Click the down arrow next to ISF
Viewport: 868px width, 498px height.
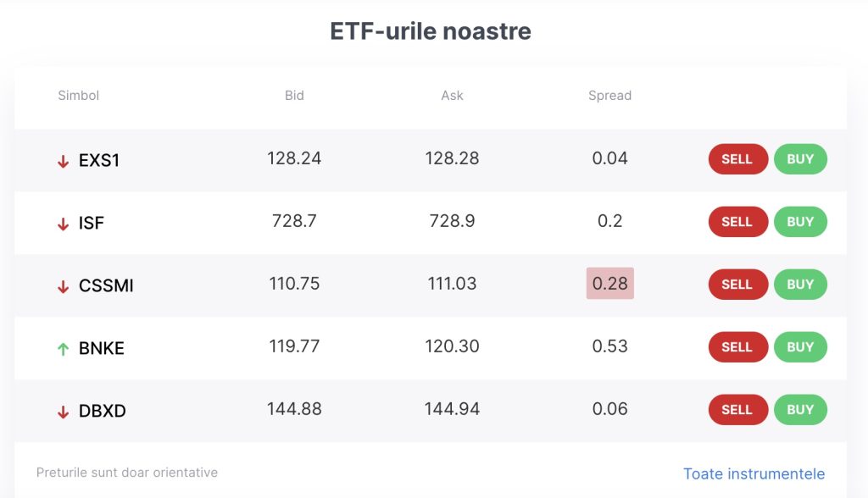[x=63, y=223]
